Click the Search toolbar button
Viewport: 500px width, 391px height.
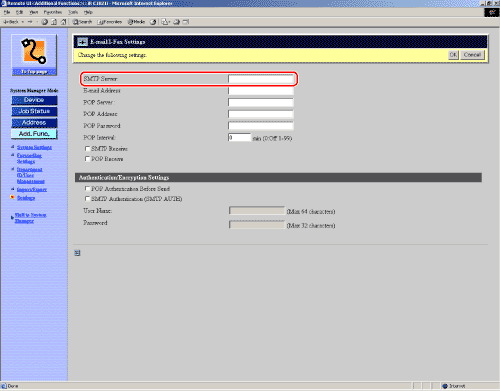pyautogui.click(x=82, y=22)
